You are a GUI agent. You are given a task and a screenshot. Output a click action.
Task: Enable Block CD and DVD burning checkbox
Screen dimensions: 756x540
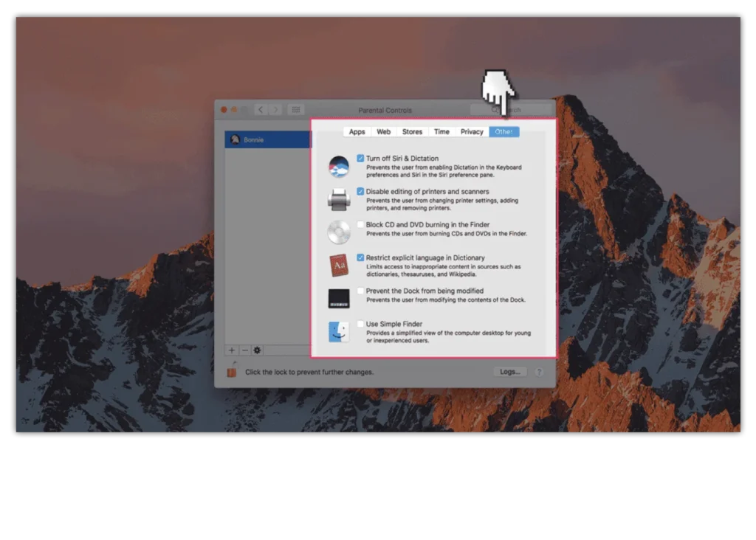coord(360,224)
